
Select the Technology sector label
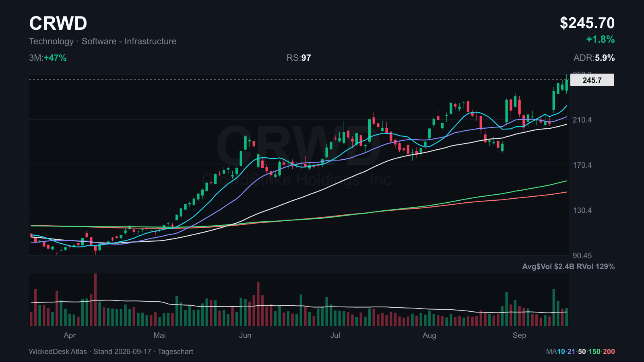52,41
